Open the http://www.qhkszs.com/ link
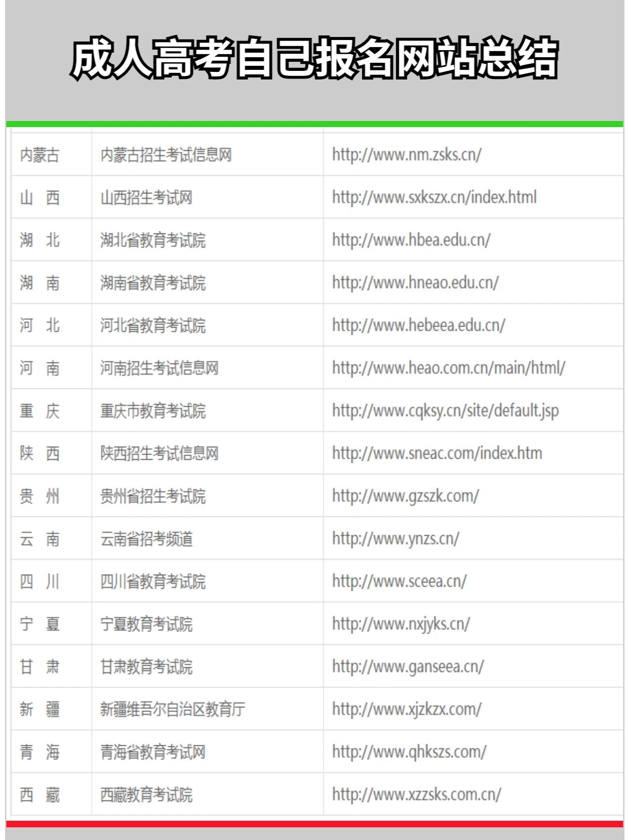Image resolution: width=630 pixels, height=840 pixels. point(409,751)
